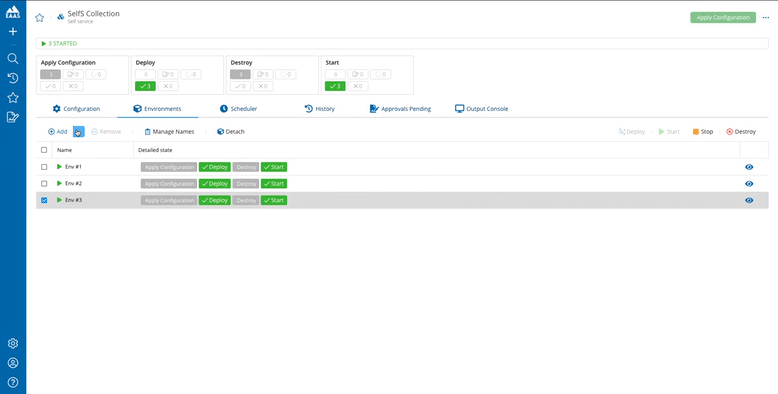The image size is (778, 394).
Task: View Env #1 details via eye icon
Action: [x=749, y=167]
